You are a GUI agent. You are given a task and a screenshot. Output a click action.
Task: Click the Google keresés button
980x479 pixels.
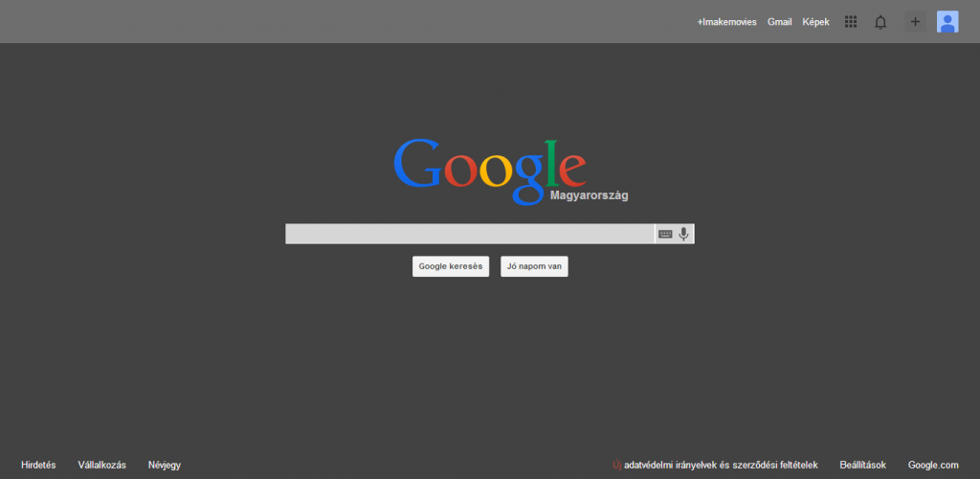(451, 266)
